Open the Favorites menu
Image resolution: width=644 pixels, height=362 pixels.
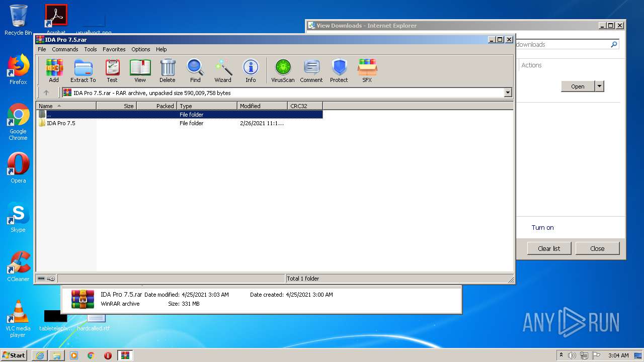(114, 49)
